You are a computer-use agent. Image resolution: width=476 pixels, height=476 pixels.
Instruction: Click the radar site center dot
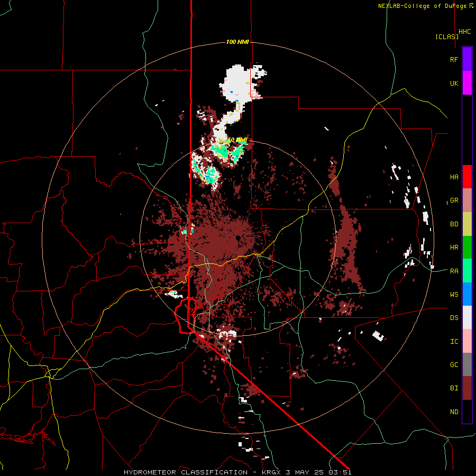(239, 237)
